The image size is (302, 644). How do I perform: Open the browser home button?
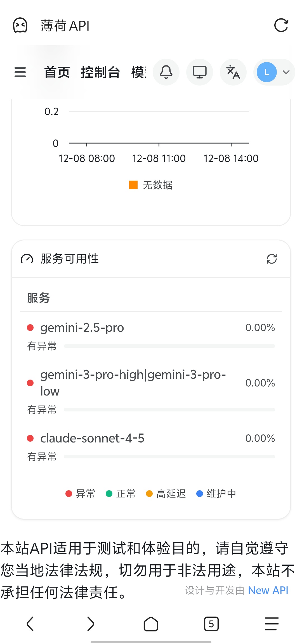(151, 624)
